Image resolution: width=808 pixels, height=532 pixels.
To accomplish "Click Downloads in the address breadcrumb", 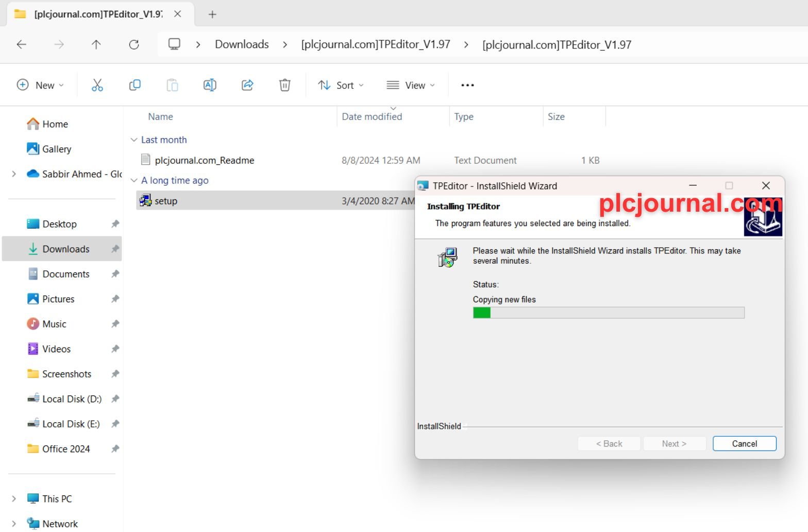I will [x=242, y=44].
